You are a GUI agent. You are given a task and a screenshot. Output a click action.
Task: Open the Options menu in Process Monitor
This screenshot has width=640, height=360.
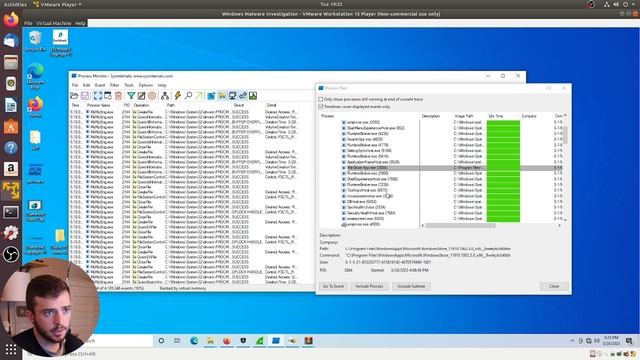146,85
